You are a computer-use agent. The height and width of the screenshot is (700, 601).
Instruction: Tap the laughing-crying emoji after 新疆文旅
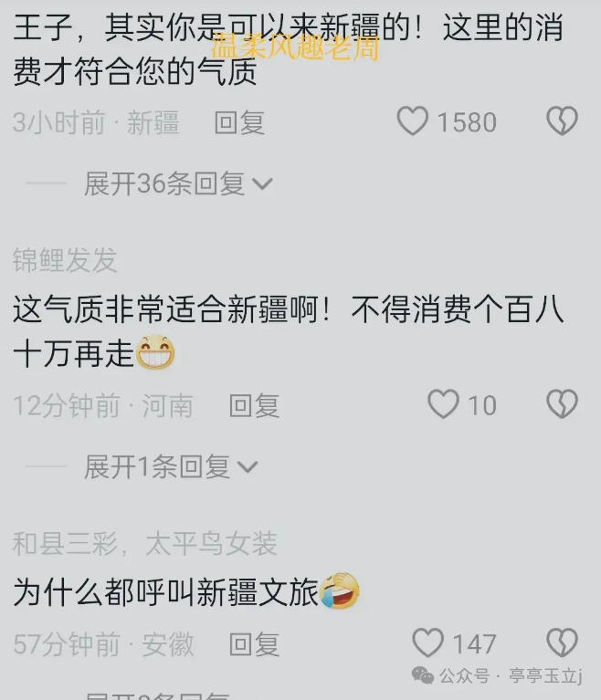(340, 590)
